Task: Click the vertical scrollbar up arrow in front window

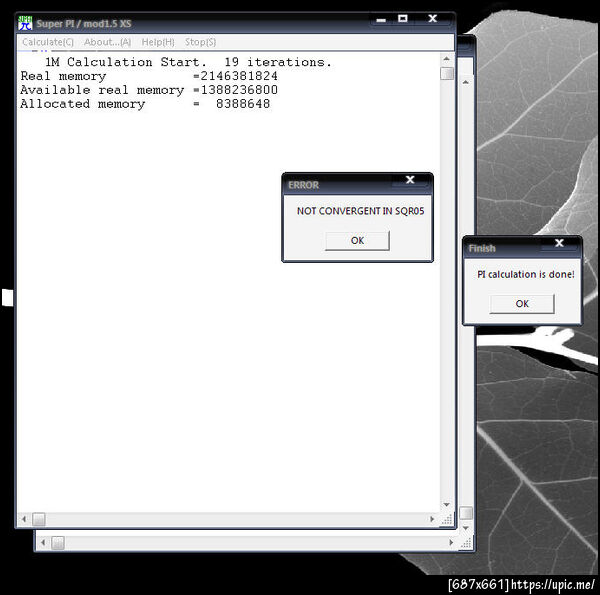Action: click(x=447, y=59)
